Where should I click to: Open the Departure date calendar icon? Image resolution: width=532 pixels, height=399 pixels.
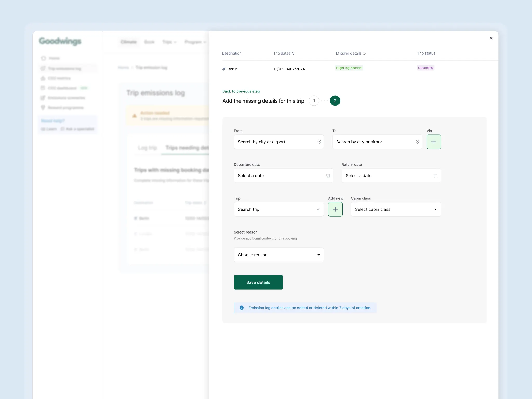pos(328,176)
